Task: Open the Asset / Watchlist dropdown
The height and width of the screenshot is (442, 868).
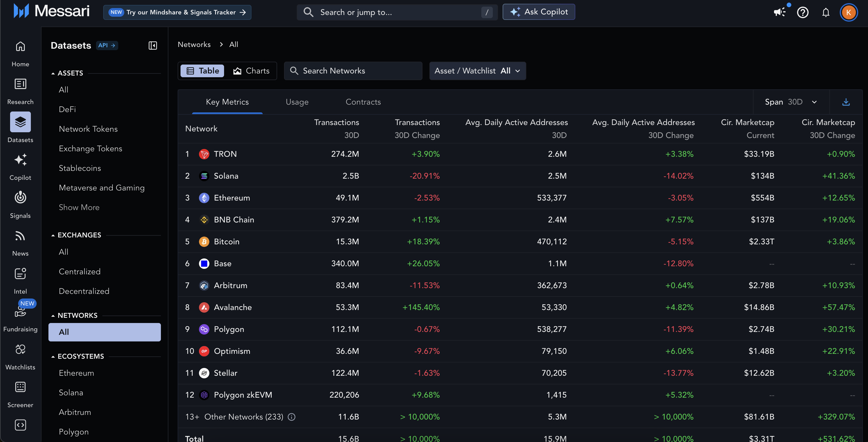Action: point(478,71)
